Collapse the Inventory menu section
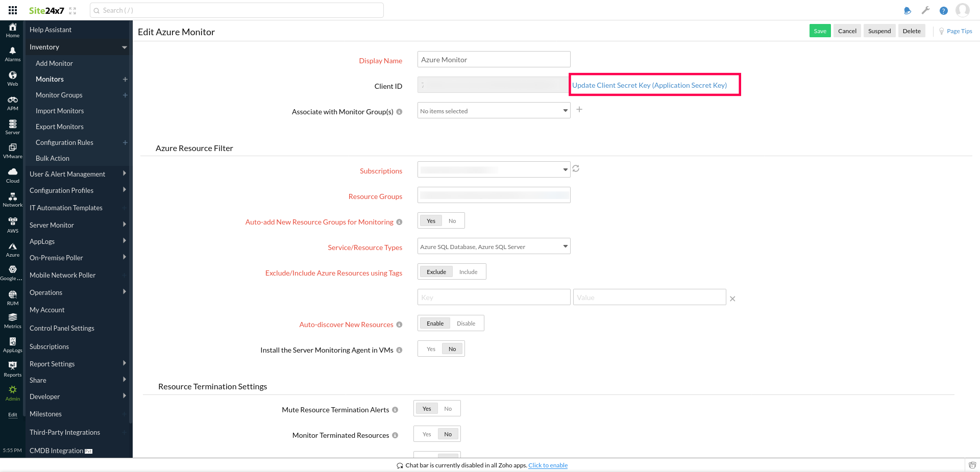Viewport: 980px width, 472px height. click(124, 47)
